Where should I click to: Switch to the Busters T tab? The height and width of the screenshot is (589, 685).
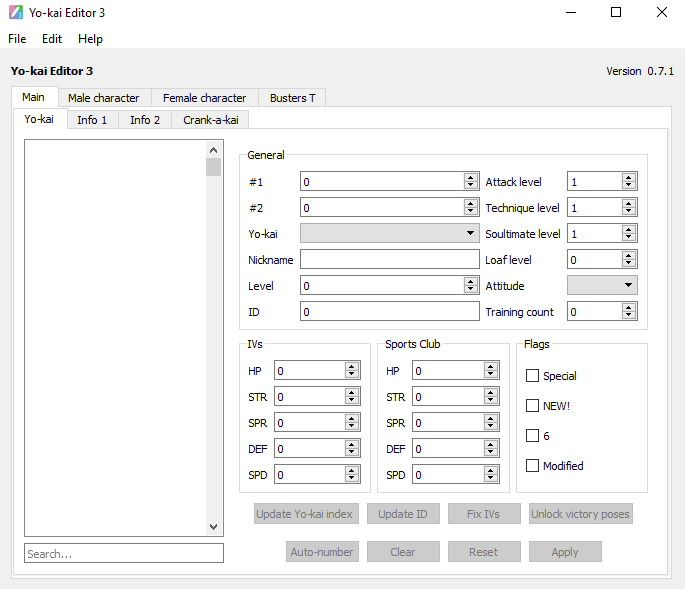click(x=292, y=98)
